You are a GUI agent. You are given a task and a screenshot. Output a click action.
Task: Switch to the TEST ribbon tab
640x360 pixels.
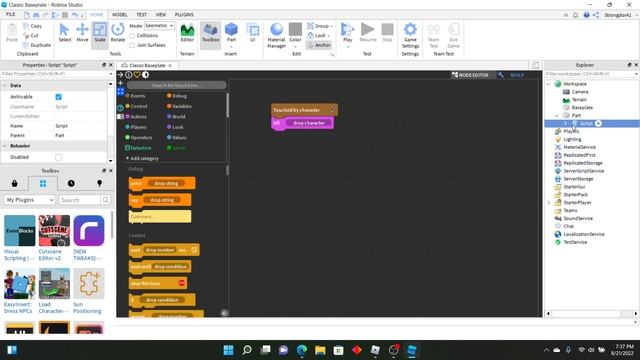click(x=141, y=15)
